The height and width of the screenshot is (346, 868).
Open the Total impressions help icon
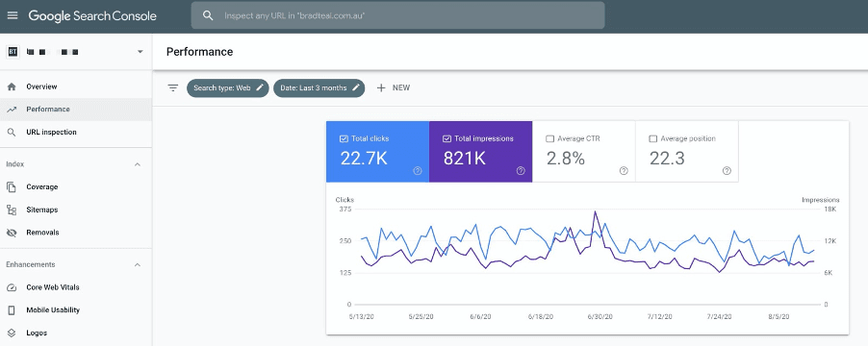521,171
